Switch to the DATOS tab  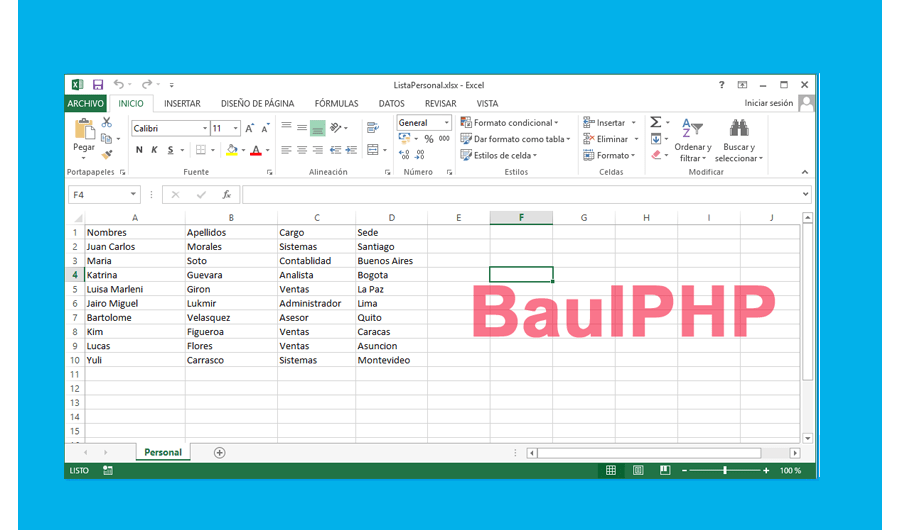point(391,103)
